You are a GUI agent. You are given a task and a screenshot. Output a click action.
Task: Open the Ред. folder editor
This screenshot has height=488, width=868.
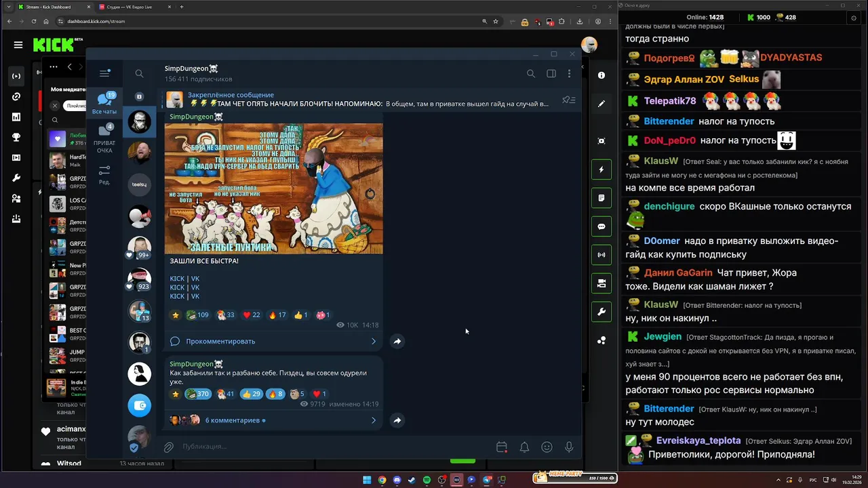[x=104, y=175]
